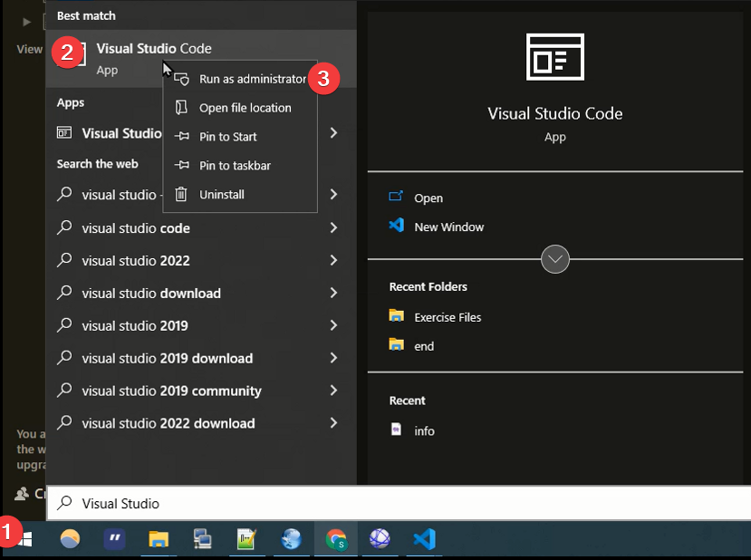
Task: Choose Run as administrator in the context menu
Action: tap(240, 79)
